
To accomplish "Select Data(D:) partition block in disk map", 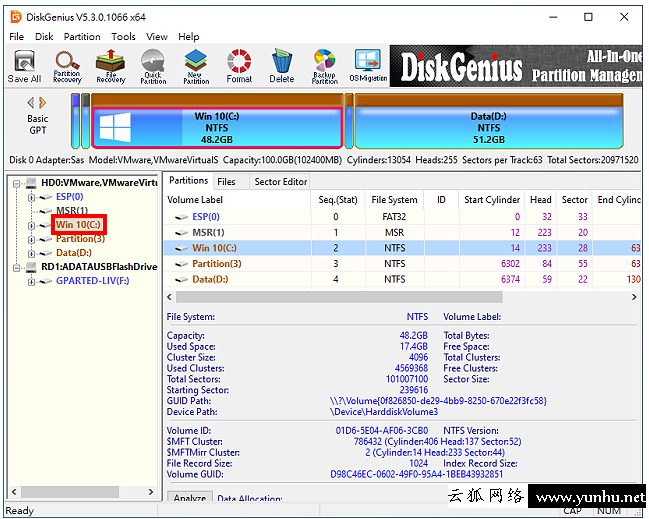I will (489, 127).
